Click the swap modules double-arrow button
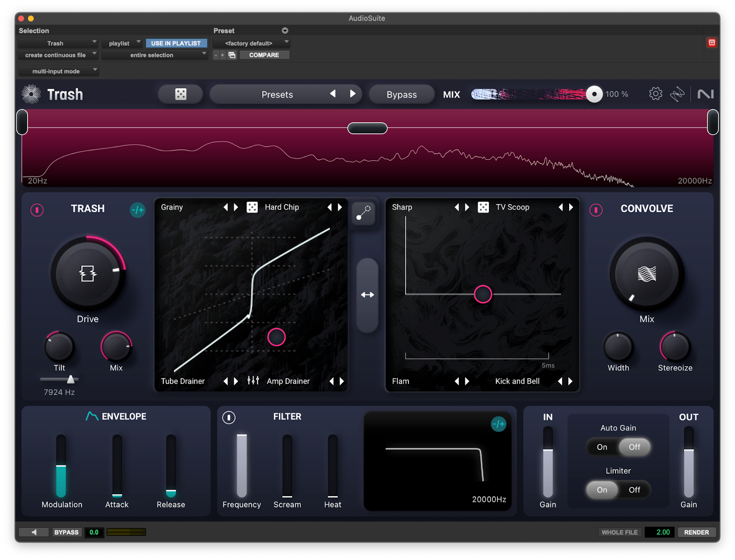735x560 pixels. (x=367, y=295)
